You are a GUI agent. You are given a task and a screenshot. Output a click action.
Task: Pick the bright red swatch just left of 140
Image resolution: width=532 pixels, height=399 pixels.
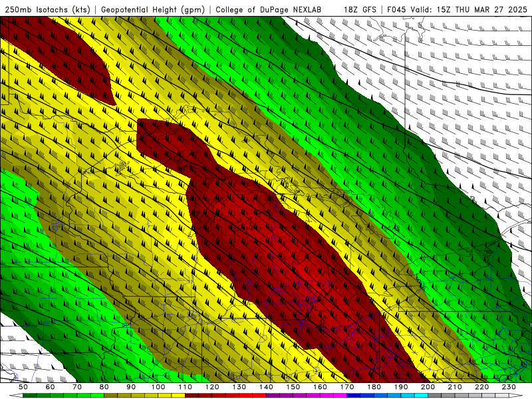click(259, 396)
